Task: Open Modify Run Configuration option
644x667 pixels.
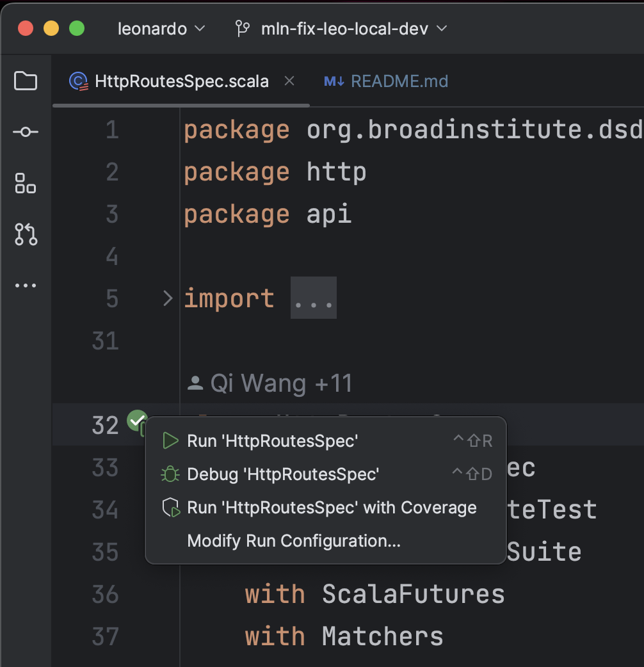Action: click(293, 541)
